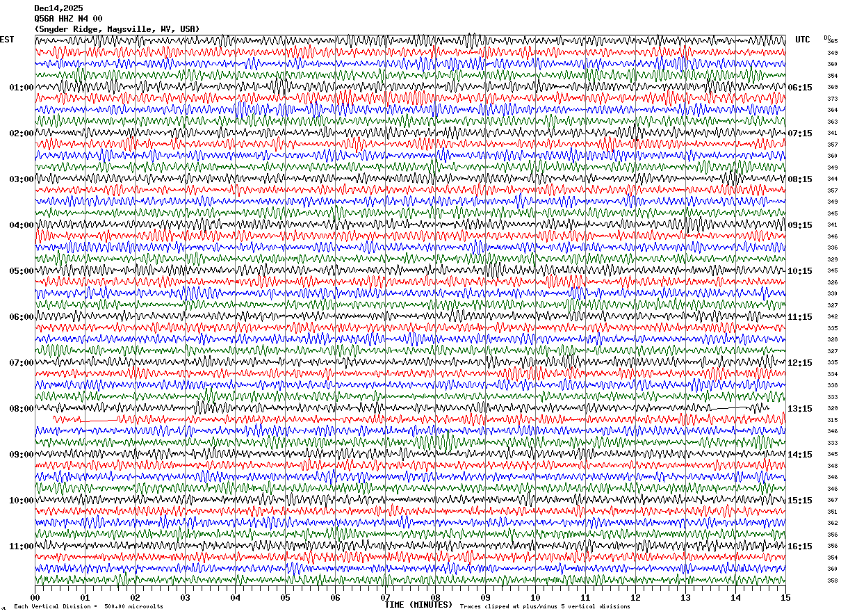This screenshot has width=841, height=616.
Task: Select the 00 minute axis tick label
Action: pyautogui.click(x=35, y=597)
